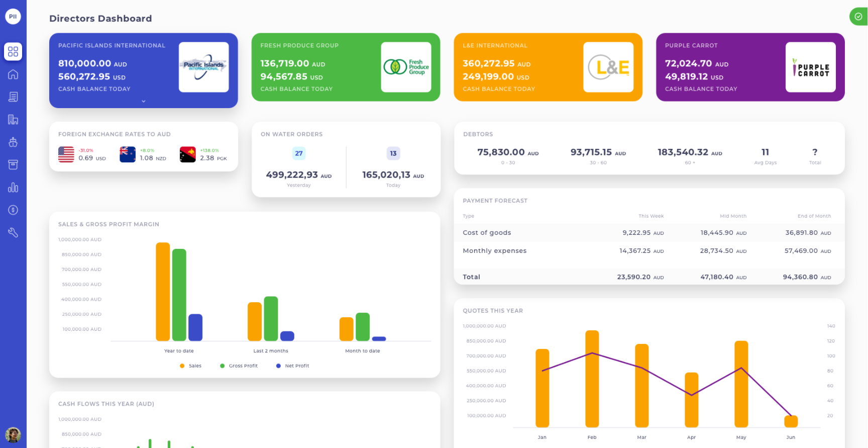This screenshot has height=448, width=868.
Task: Open the document receipt icon in sidebar
Action: pyautogui.click(x=13, y=97)
